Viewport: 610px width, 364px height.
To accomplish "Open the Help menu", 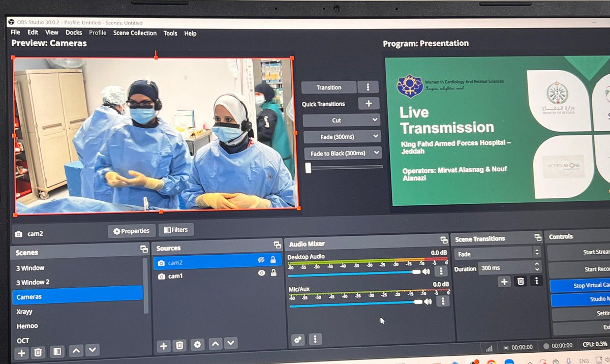I will [190, 33].
